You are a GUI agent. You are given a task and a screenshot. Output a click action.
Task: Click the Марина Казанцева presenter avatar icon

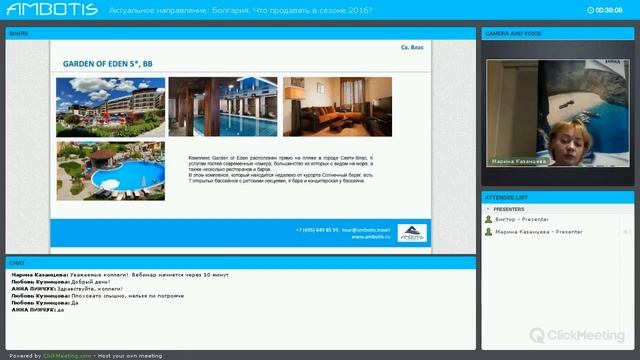pyautogui.click(x=488, y=232)
